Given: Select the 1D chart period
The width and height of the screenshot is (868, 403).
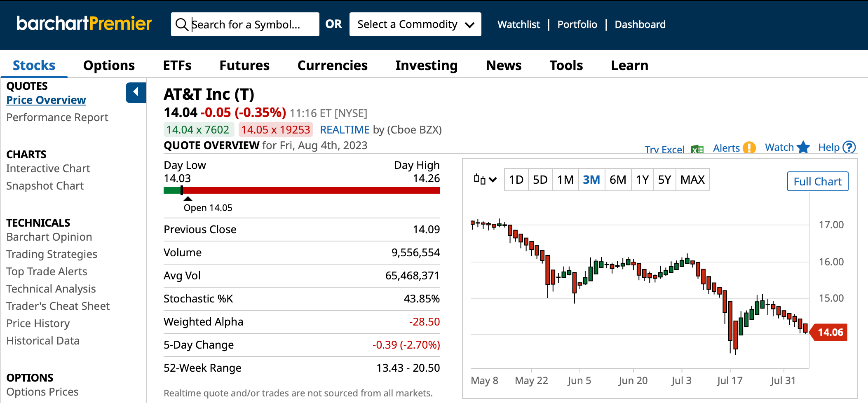Looking at the screenshot, I should click(x=516, y=180).
